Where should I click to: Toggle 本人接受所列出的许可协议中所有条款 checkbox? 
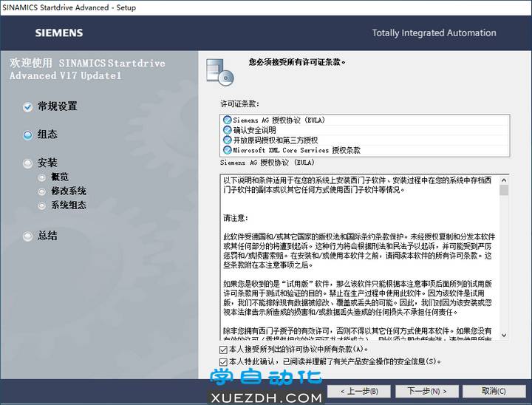coord(223,350)
